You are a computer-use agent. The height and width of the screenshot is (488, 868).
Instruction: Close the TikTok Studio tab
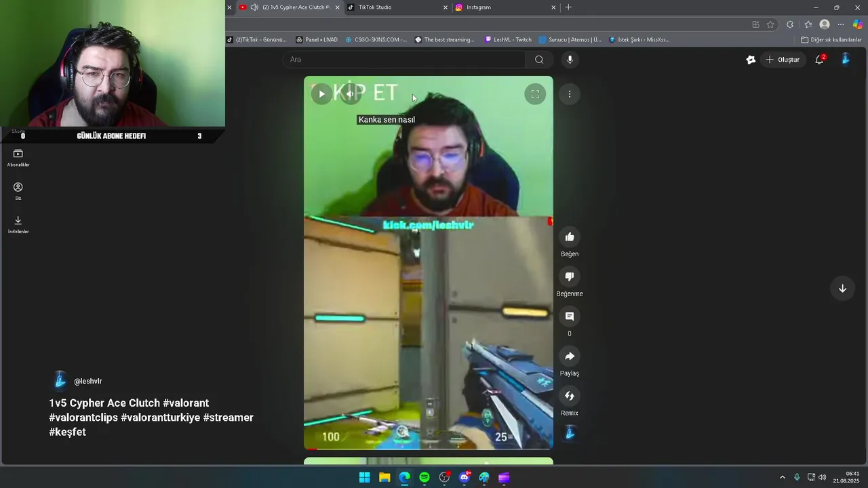click(x=445, y=7)
